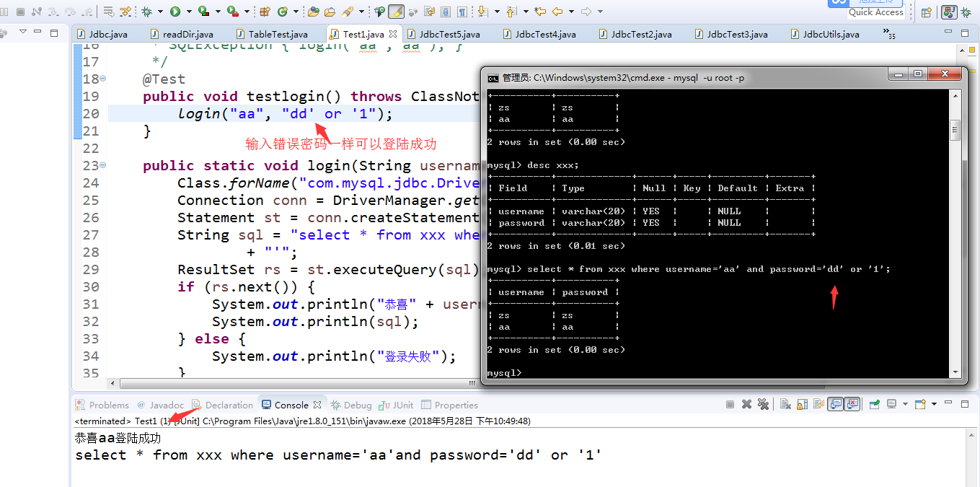Viewport: 980px width, 487px height.
Task: Switch to TableTest.java editor tab
Action: pos(271,34)
